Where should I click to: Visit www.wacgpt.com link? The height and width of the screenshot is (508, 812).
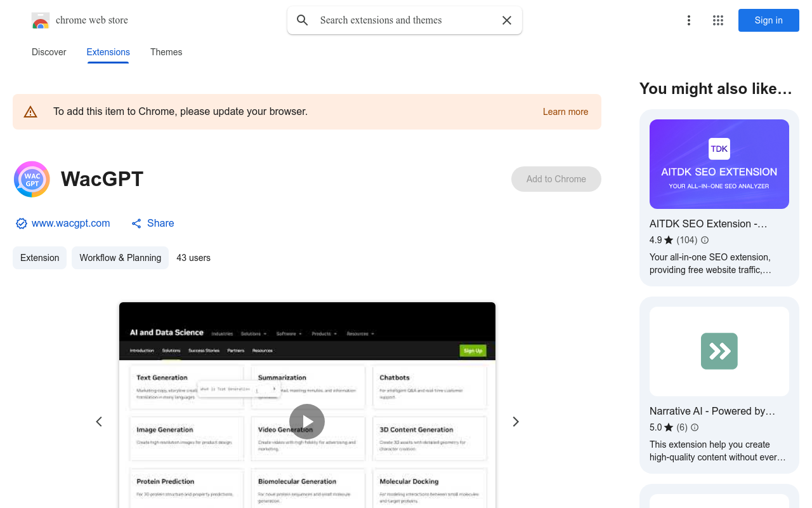tap(71, 224)
